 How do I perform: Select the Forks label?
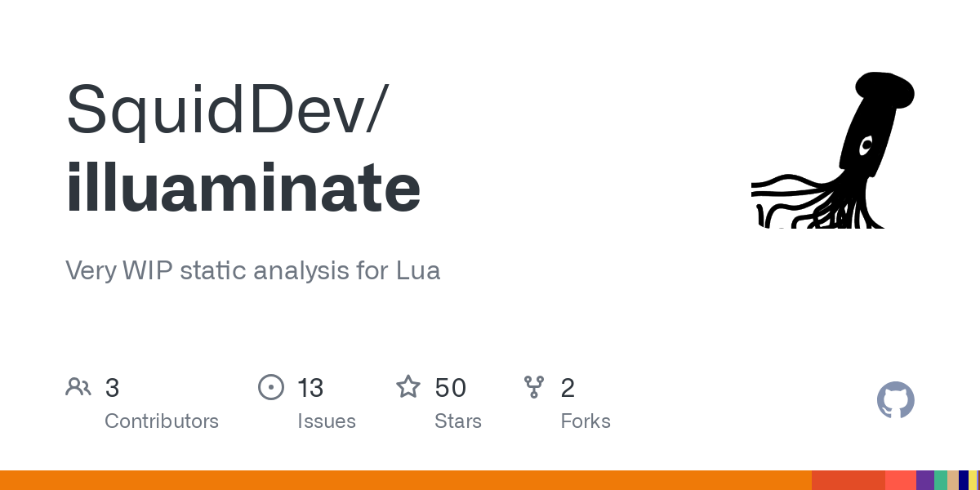click(x=586, y=421)
